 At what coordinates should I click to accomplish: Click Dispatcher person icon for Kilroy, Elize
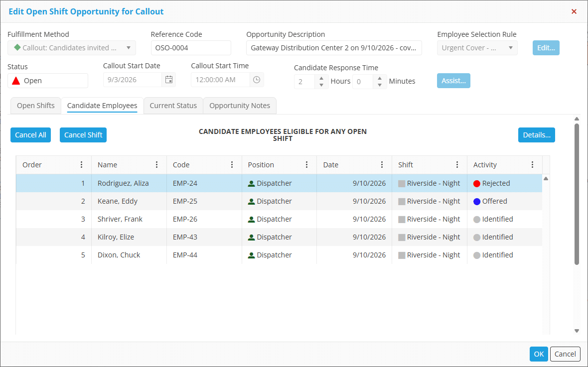(251, 238)
